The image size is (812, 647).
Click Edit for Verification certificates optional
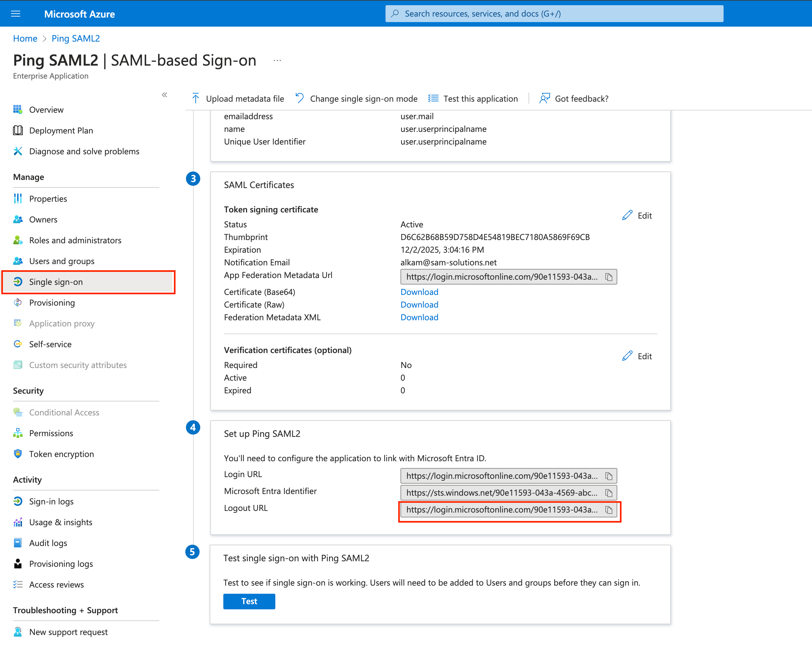point(636,356)
